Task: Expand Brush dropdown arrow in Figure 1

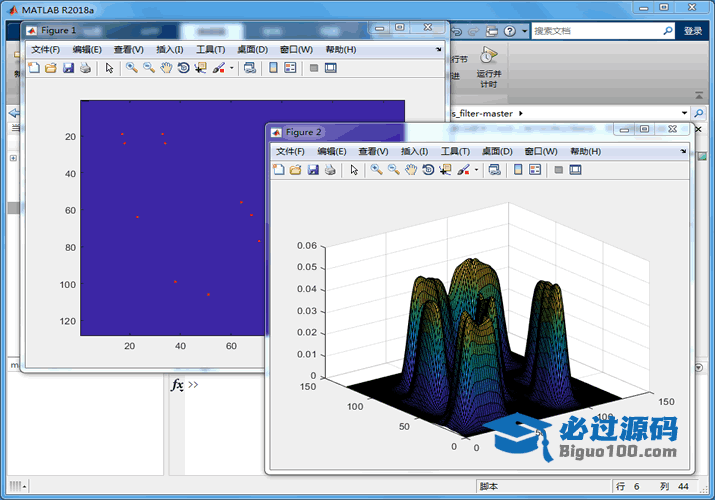Action: 232,68
